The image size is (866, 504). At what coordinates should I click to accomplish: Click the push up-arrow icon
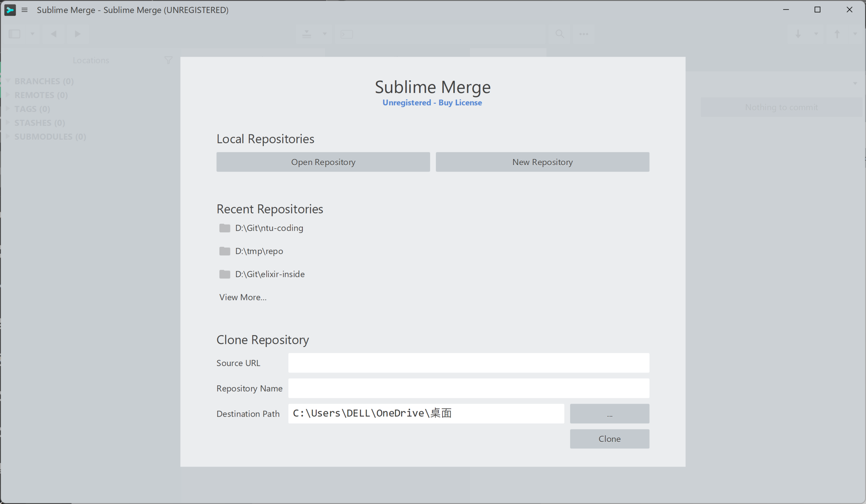[x=837, y=34]
